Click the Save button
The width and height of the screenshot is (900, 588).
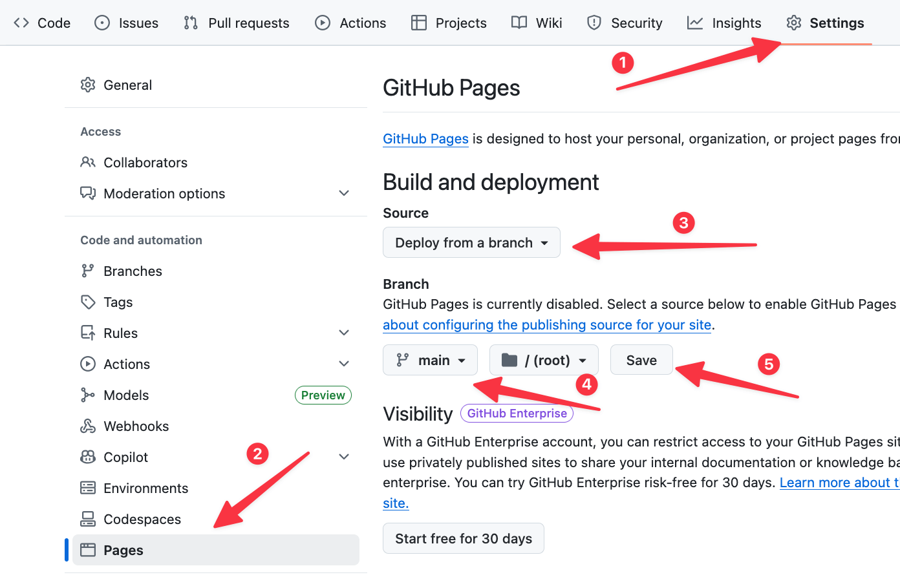(641, 360)
